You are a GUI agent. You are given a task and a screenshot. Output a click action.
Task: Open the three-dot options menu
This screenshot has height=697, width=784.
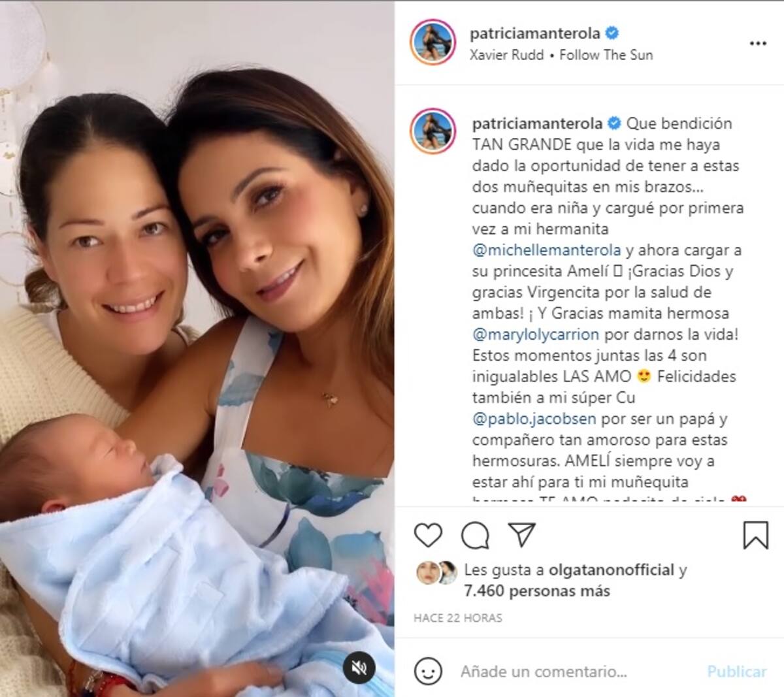tap(758, 43)
